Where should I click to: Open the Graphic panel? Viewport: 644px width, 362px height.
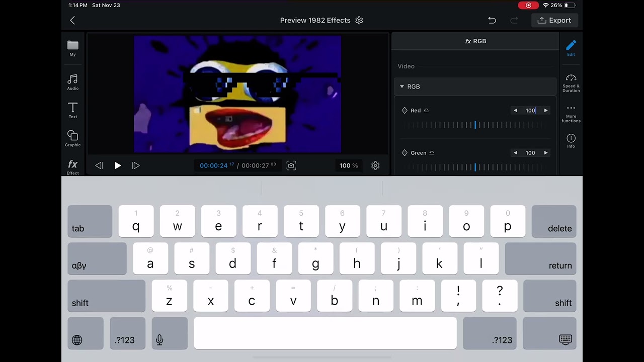click(x=73, y=139)
